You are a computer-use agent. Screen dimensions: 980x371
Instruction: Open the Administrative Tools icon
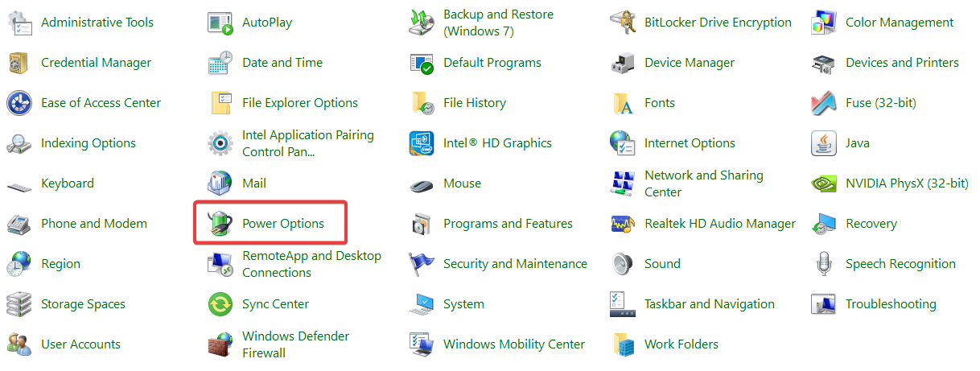click(19, 23)
